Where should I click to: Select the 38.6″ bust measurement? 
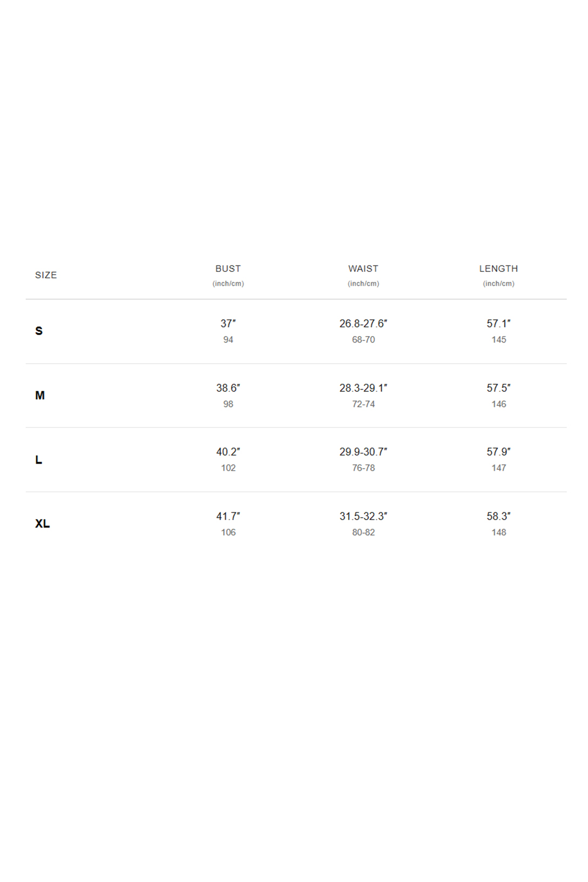228,387
